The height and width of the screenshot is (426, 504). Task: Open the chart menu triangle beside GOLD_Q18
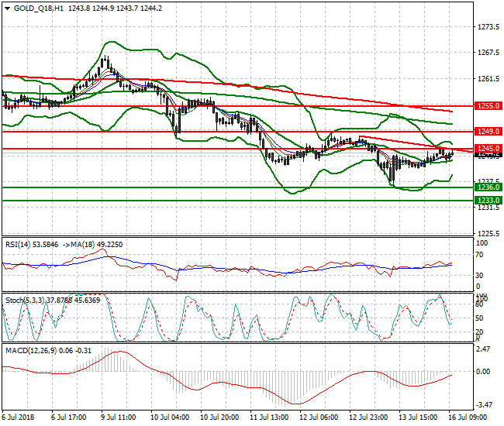8,9
